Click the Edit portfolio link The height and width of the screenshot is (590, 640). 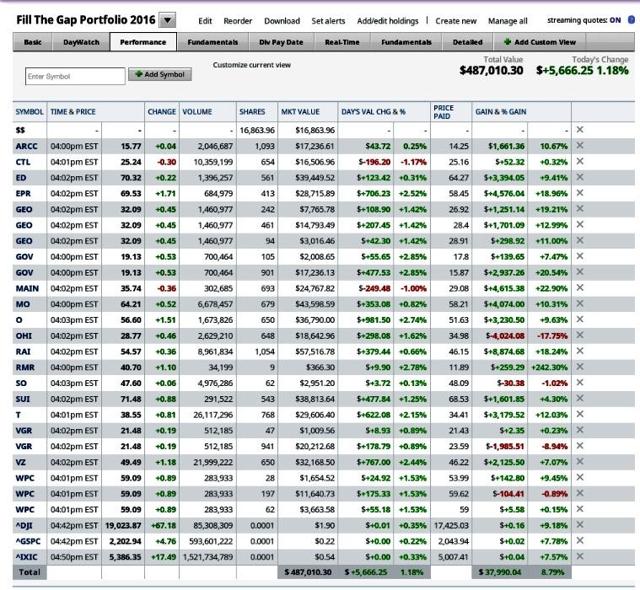click(x=205, y=21)
